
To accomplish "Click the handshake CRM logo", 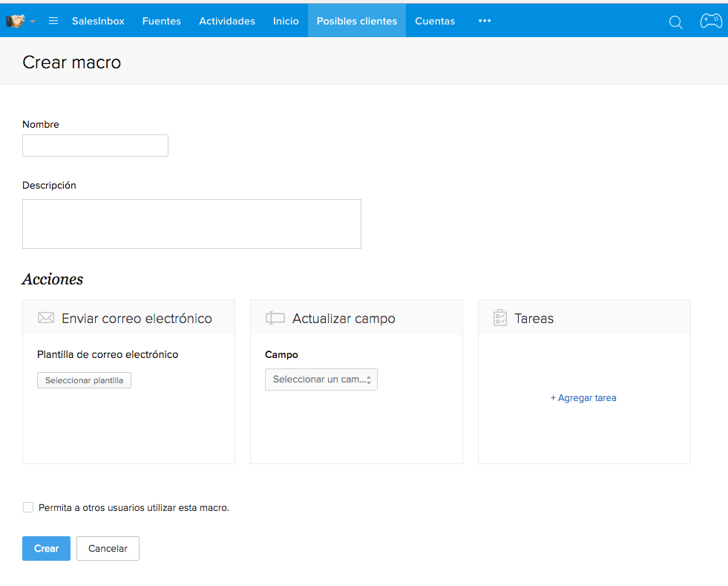I will pos(16,21).
